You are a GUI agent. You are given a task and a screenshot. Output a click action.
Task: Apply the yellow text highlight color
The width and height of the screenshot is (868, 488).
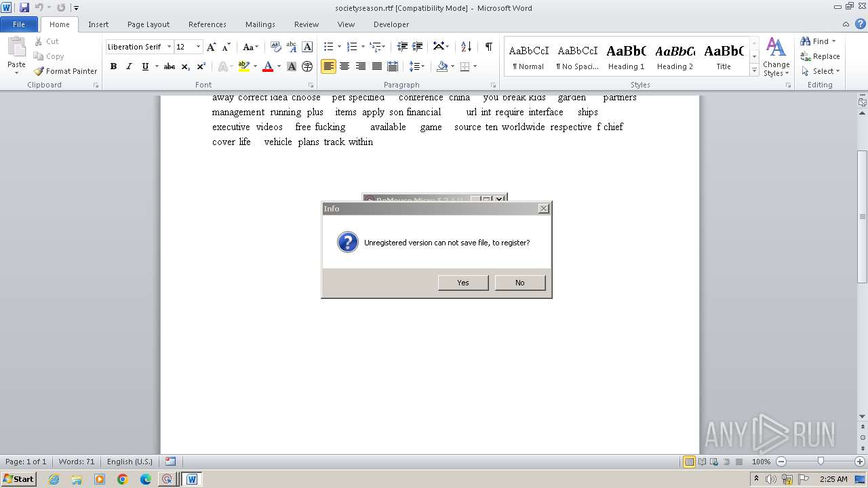coord(244,66)
